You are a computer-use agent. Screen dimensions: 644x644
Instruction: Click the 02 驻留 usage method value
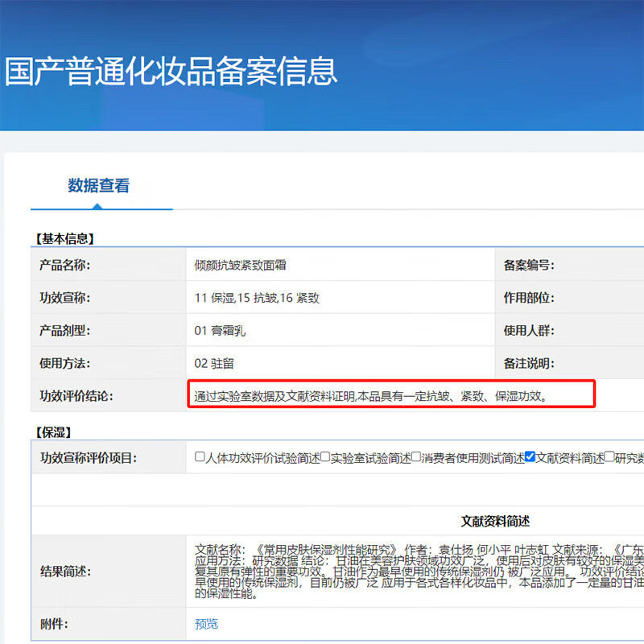click(x=214, y=363)
